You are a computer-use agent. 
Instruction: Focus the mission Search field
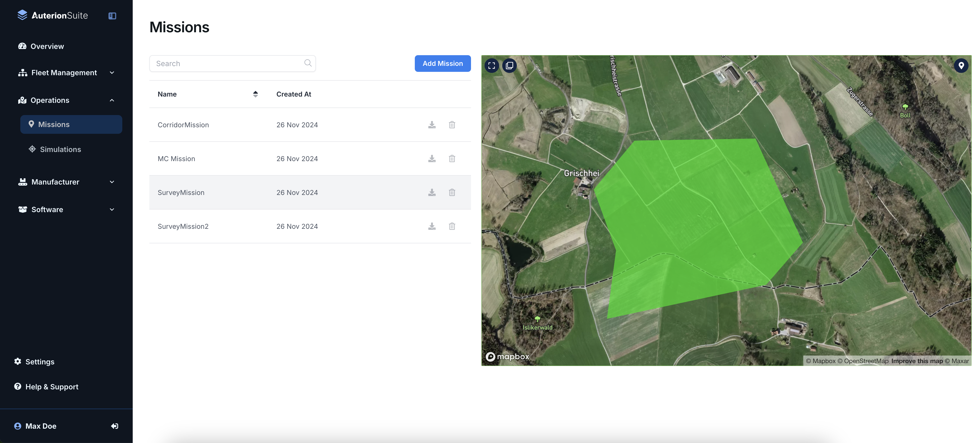(x=228, y=64)
